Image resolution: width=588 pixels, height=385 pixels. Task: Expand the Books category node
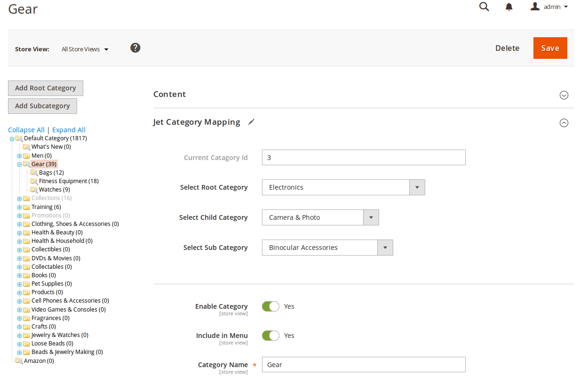tap(19, 276)
